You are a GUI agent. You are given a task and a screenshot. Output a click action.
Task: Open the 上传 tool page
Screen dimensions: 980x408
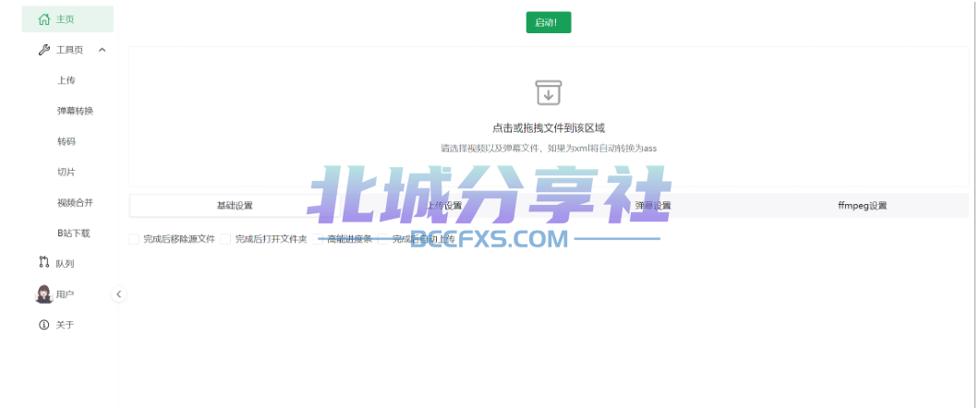pyautogui.click(x=67, y=80)
